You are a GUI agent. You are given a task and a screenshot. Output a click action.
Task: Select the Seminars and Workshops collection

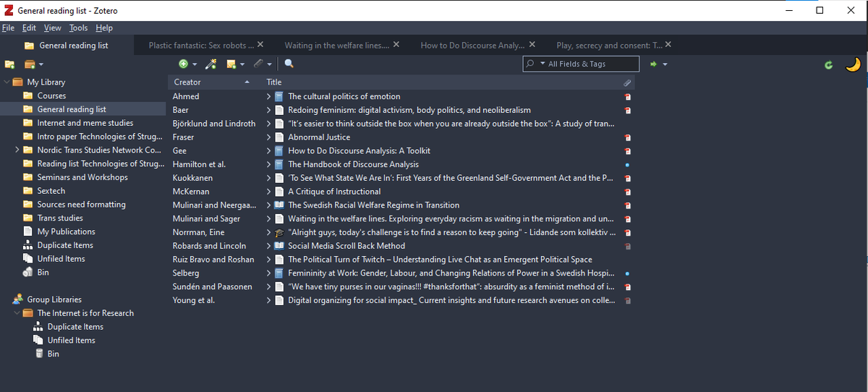pyautogui.click(x=82, y=177)
